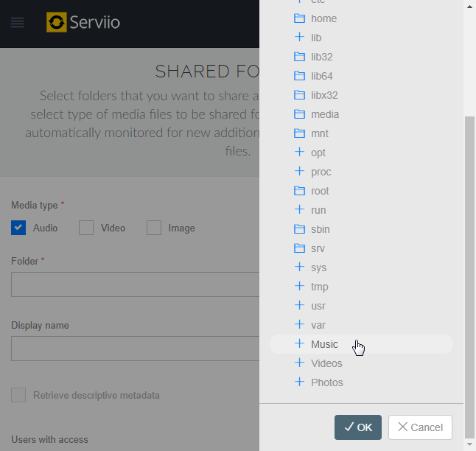Click the media folder icon
476x451 pixels.
coord(300,114)
